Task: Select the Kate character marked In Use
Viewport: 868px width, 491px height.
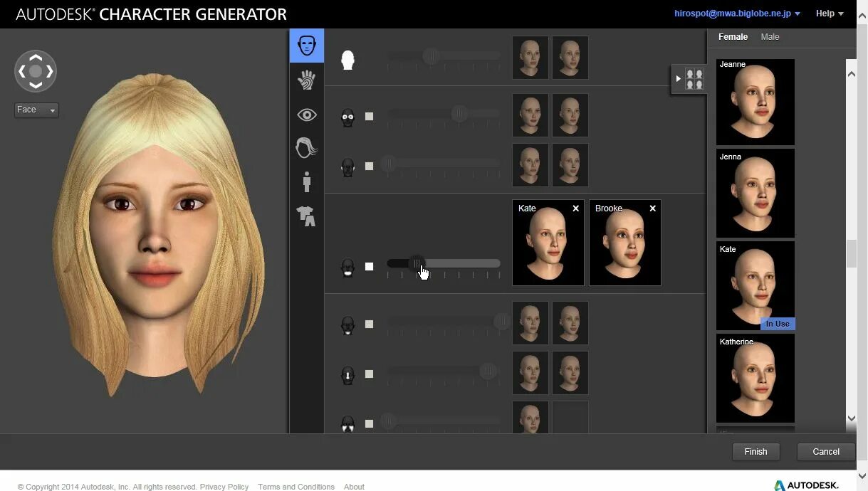Action: tap(755, 285)
